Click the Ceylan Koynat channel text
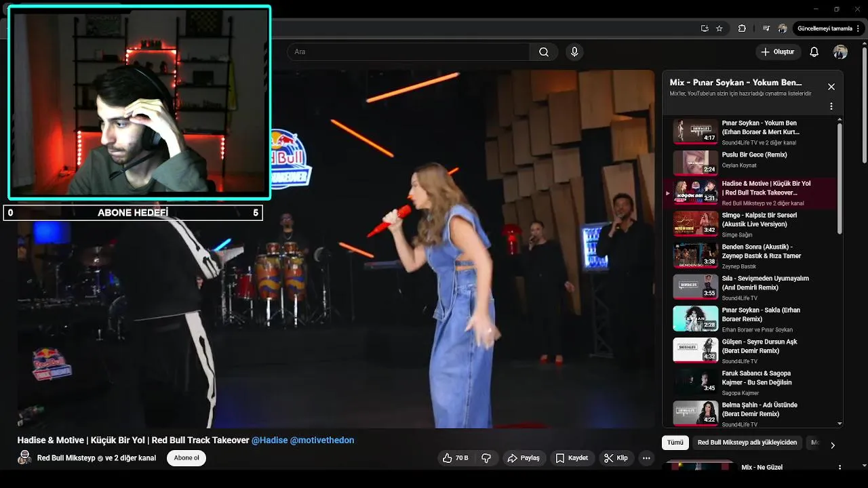The height and width of the screenshot is (488, 868). click(739, 165)
